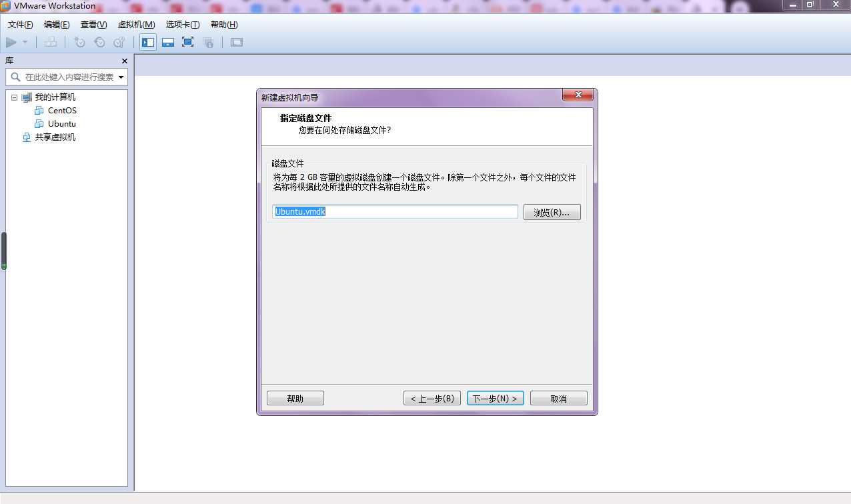Click the console view icon at toolbar end

pos(237,42)
